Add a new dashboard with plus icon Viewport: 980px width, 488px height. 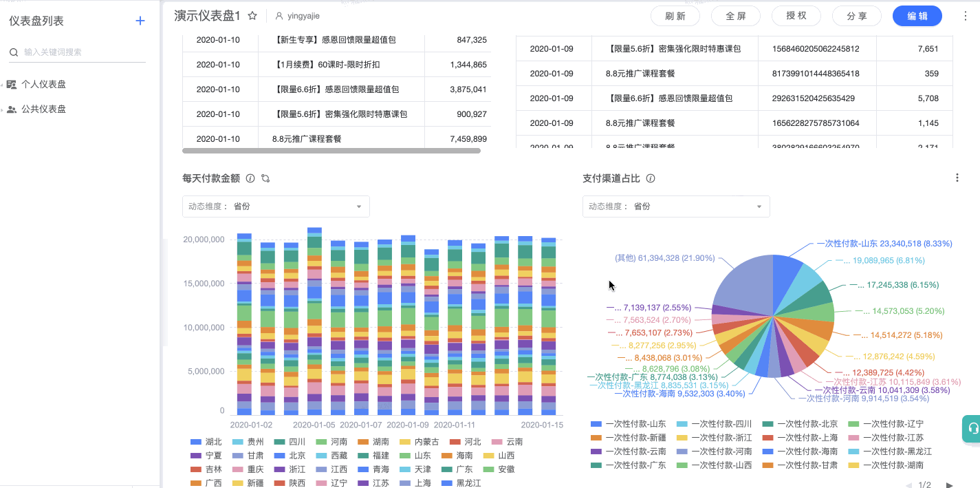140,21
